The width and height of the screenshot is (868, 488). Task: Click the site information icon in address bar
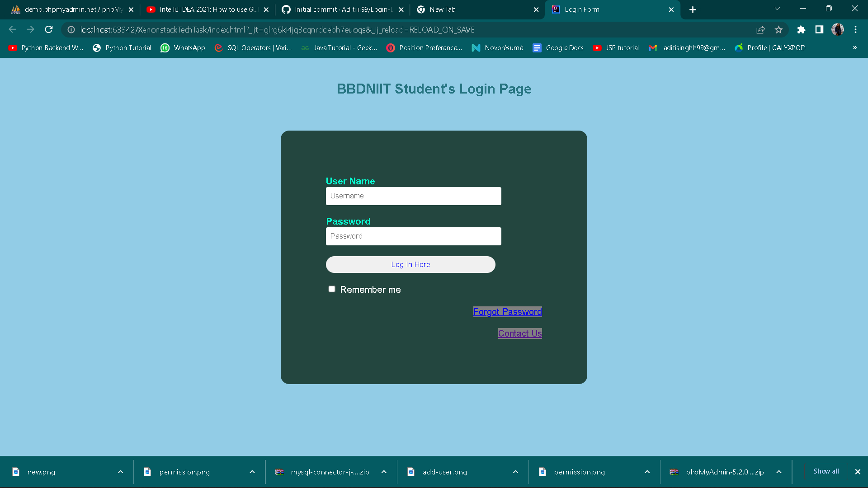[71, 30]
